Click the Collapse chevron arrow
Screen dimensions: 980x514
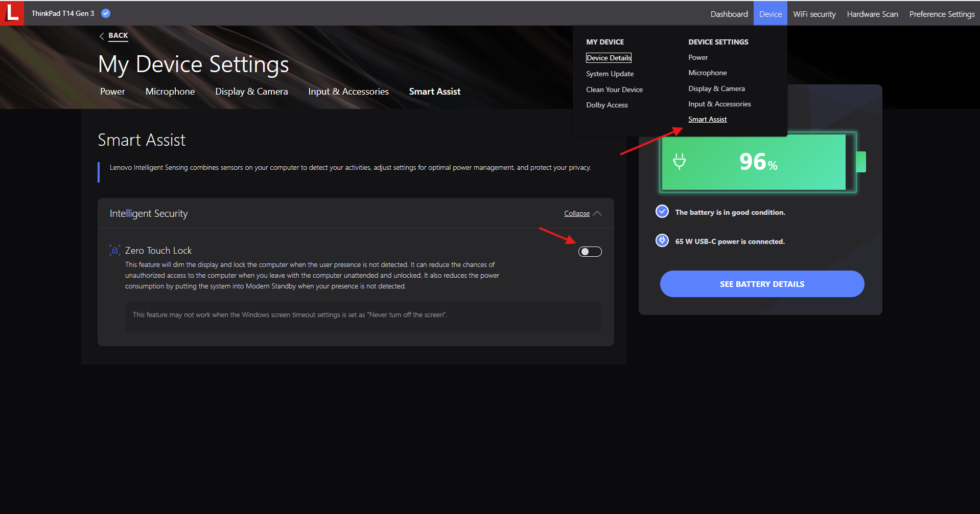coord(597,213)
